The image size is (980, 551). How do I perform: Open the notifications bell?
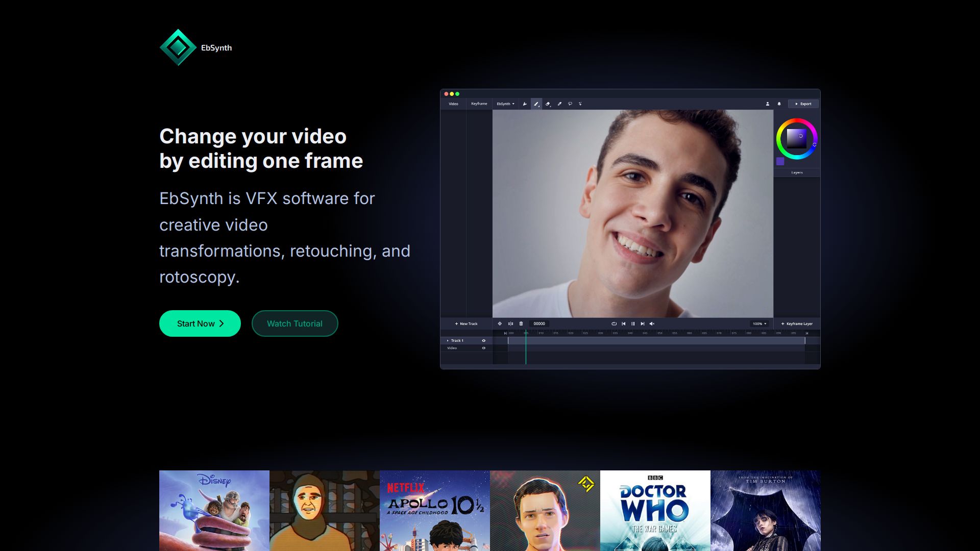[779, 104]
